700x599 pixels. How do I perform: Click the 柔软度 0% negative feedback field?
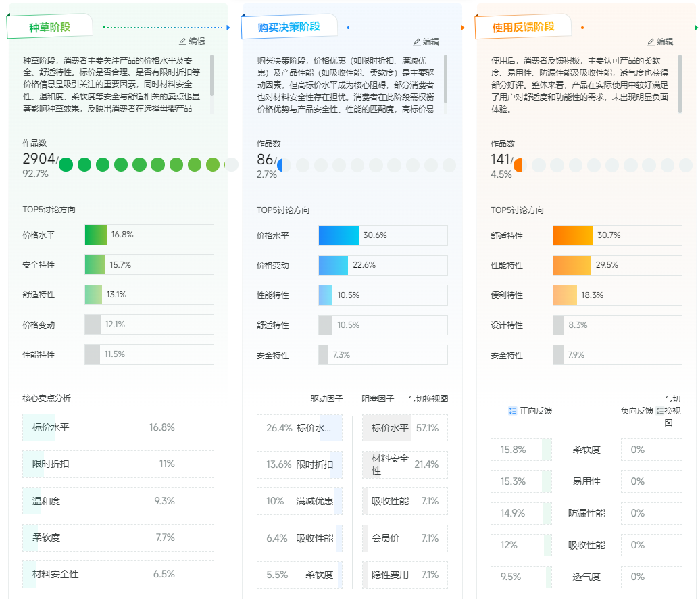pyautogui.click(x=651, y=449)
